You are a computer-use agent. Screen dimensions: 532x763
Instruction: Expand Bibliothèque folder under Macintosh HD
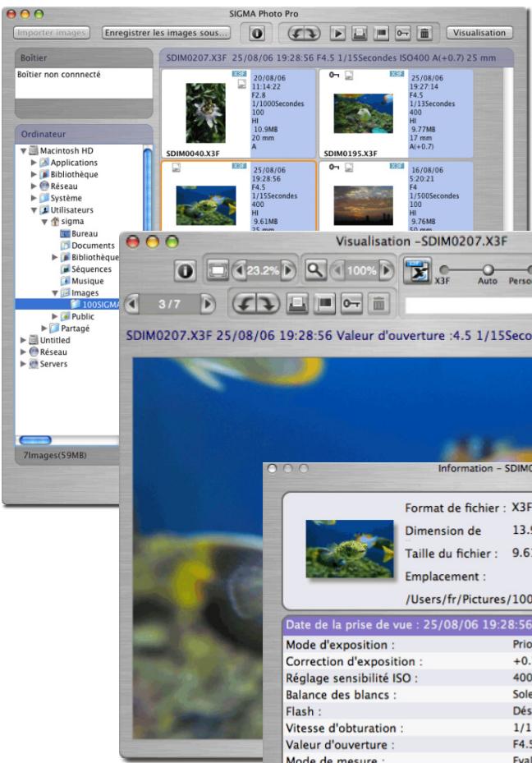[34, 174]
